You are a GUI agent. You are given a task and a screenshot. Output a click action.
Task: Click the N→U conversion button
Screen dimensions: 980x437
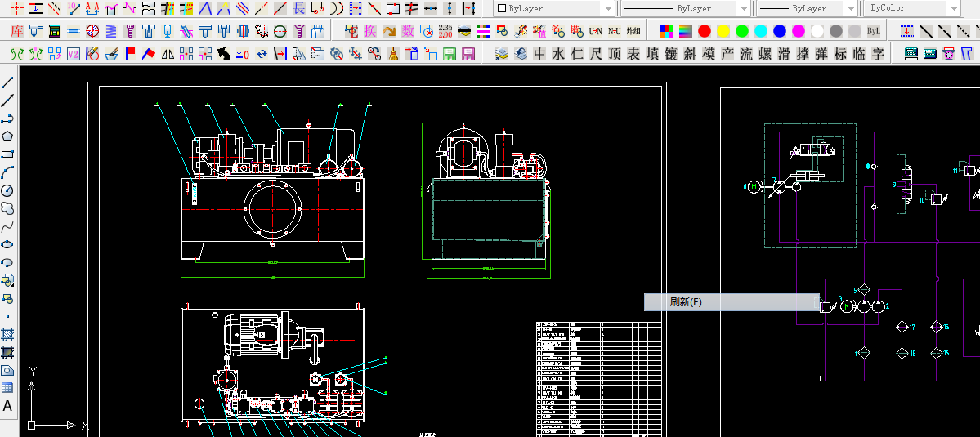(615, 30)
